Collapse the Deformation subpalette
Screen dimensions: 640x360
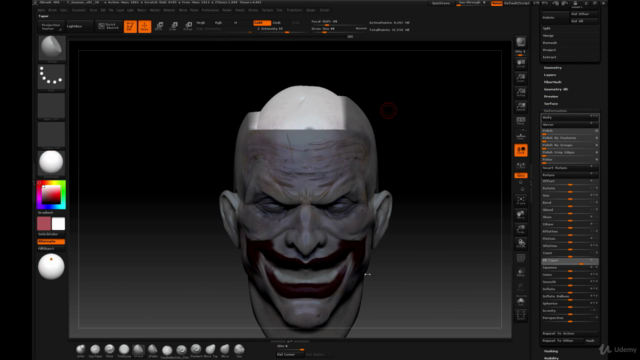[555, 111]
